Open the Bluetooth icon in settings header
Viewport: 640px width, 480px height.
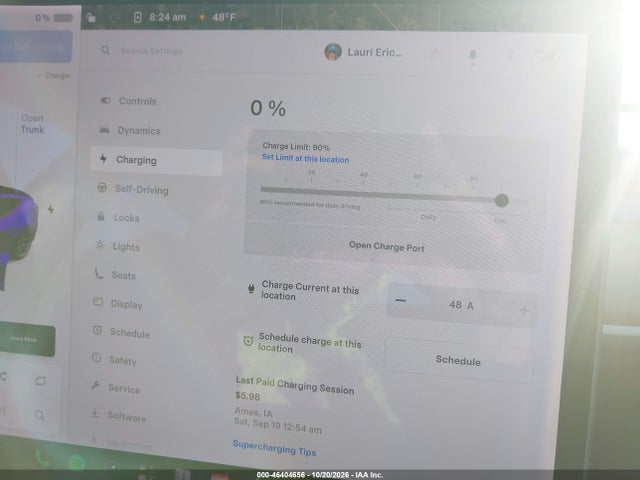coord(510,54)
